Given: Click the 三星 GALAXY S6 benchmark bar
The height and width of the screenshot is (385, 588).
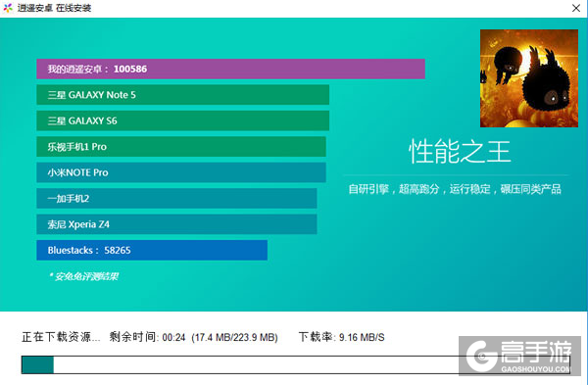Looking at the screenshot, I should click(182, 120).
